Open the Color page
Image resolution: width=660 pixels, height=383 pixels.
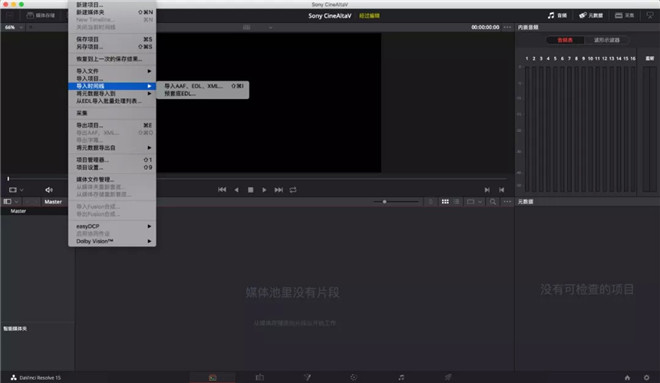[354, 378]
